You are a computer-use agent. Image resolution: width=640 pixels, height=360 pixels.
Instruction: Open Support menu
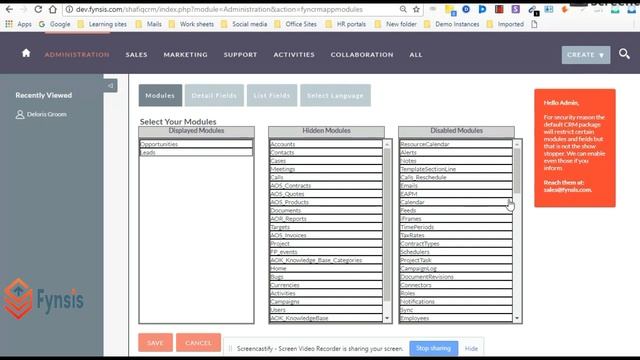(240, 55)
